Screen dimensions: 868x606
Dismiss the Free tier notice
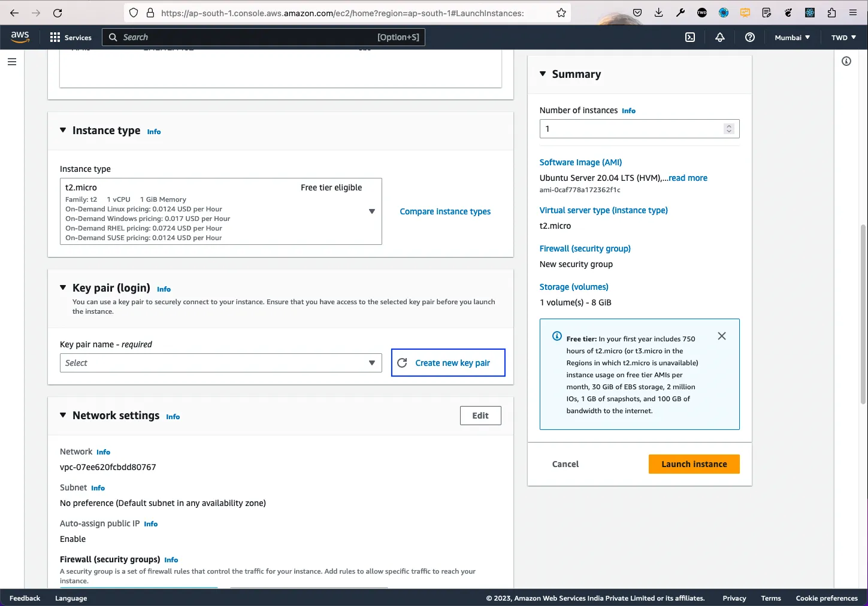[x=722, y=336]
